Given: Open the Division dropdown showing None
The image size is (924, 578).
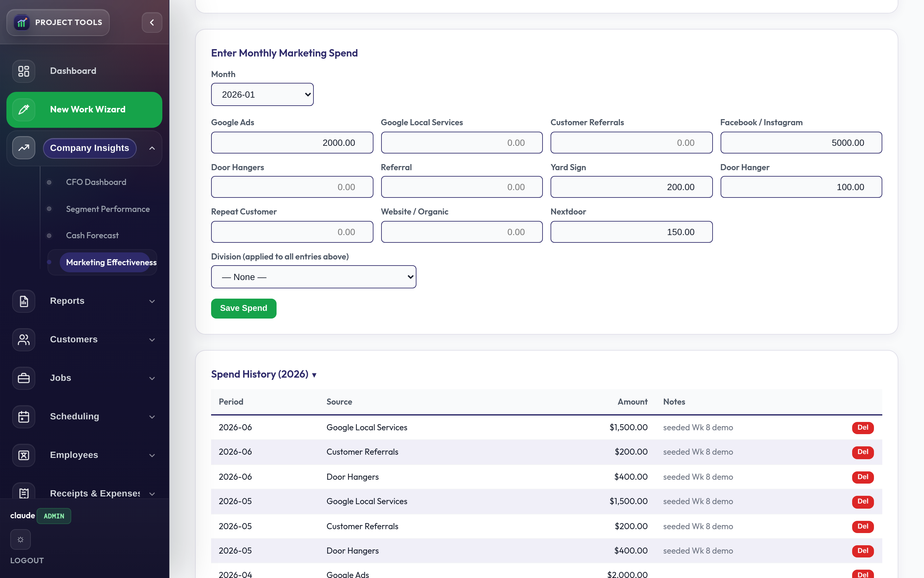Looking at the screenshot, I should pyautogui.click(x=313, y=277).
